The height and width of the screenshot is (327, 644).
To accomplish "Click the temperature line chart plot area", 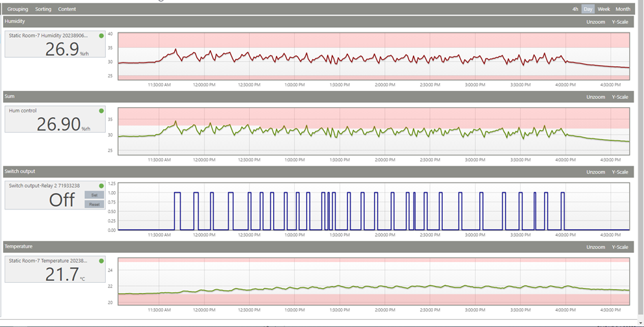I will coord(374,281).
